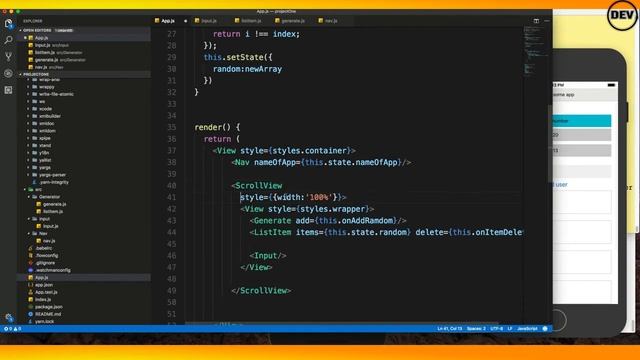Expand the xmlbuilder folder

[x=50, y=116]
